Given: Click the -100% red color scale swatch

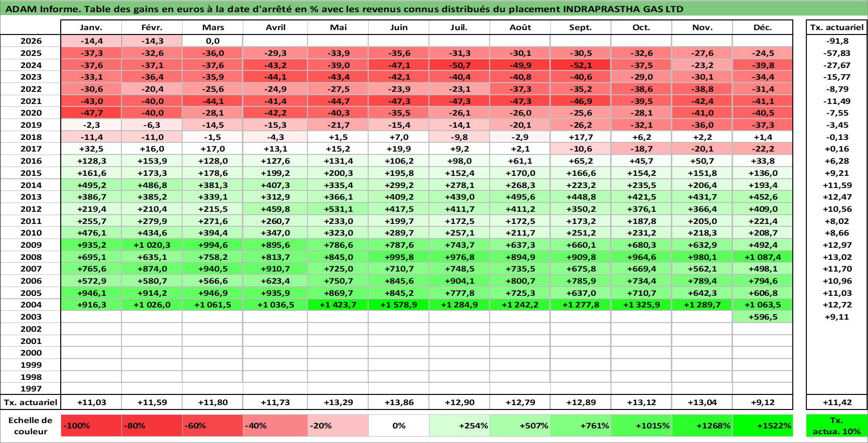Looking at the screenshot, I should click(91, 426).
